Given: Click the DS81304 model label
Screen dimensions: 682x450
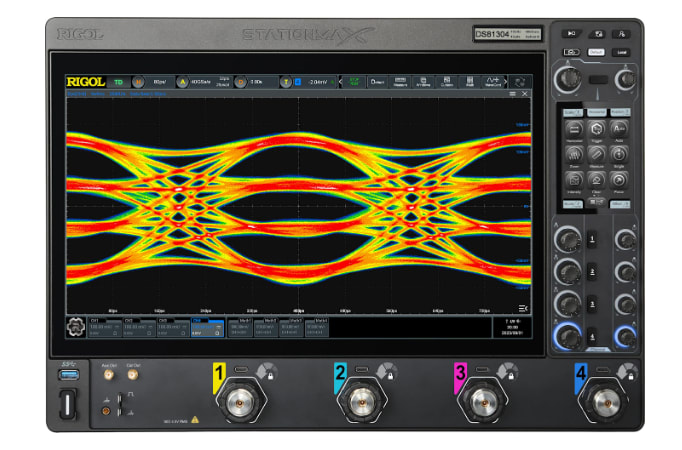Looking at the screenshot, I should tap(492, 34).
